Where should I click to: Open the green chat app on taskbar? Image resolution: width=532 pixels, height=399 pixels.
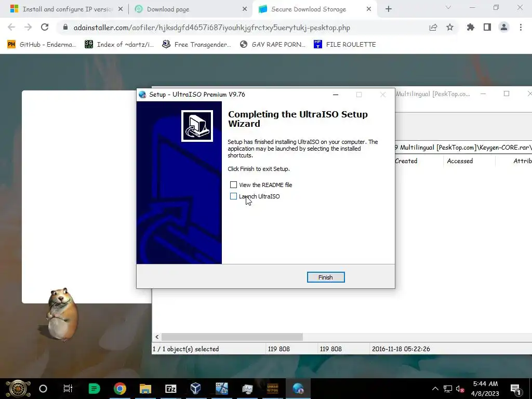pyautogui.click(x=94, y=389)
